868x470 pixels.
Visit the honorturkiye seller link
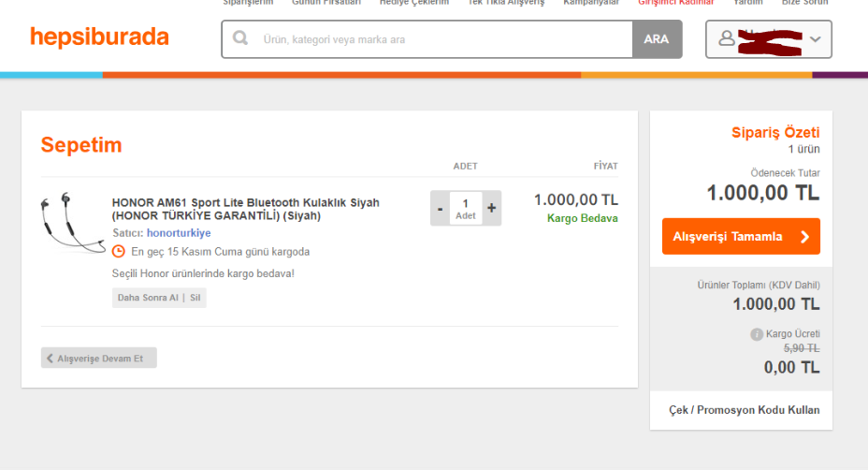coord(179,233)
